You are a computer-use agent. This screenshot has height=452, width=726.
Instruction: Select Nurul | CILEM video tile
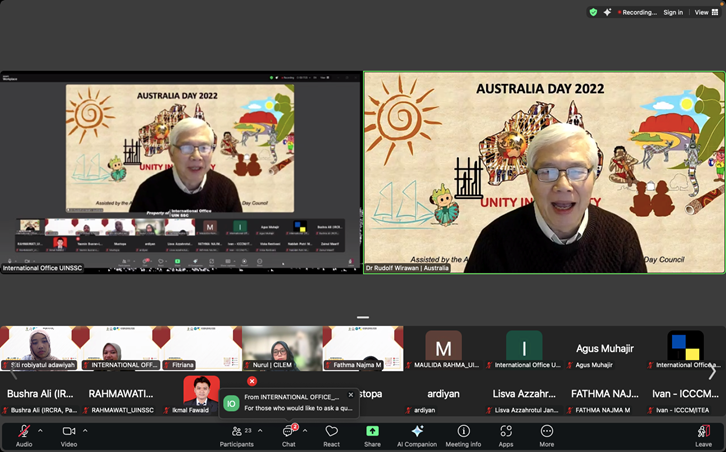click(x=282, y=348)
